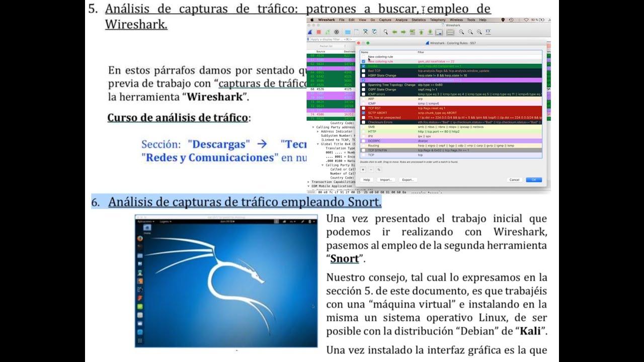This screenshot has height=362, width=644.
Task: Click the resize columns icon in Wireshark toolbar
Action: [488, 32]
